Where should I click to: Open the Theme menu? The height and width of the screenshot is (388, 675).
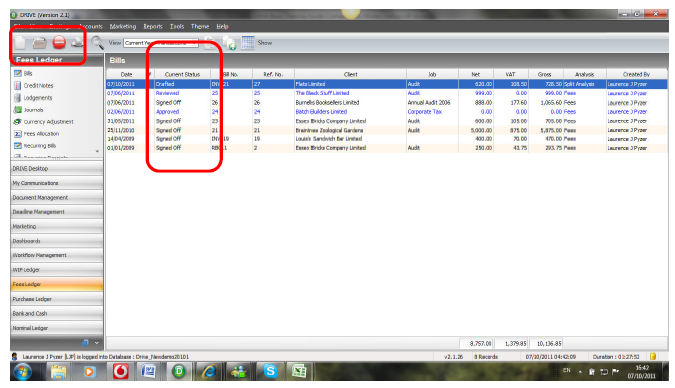tap(200, 26)
